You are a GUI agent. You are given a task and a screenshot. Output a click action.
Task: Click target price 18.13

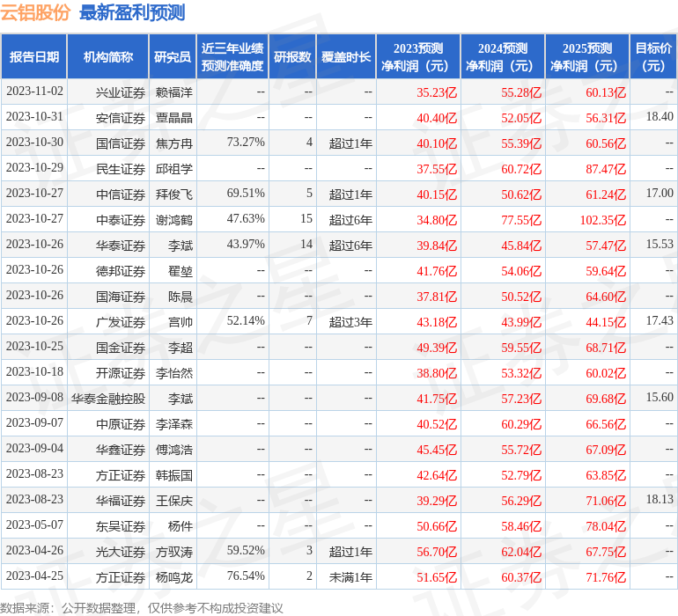click(660, 499)
